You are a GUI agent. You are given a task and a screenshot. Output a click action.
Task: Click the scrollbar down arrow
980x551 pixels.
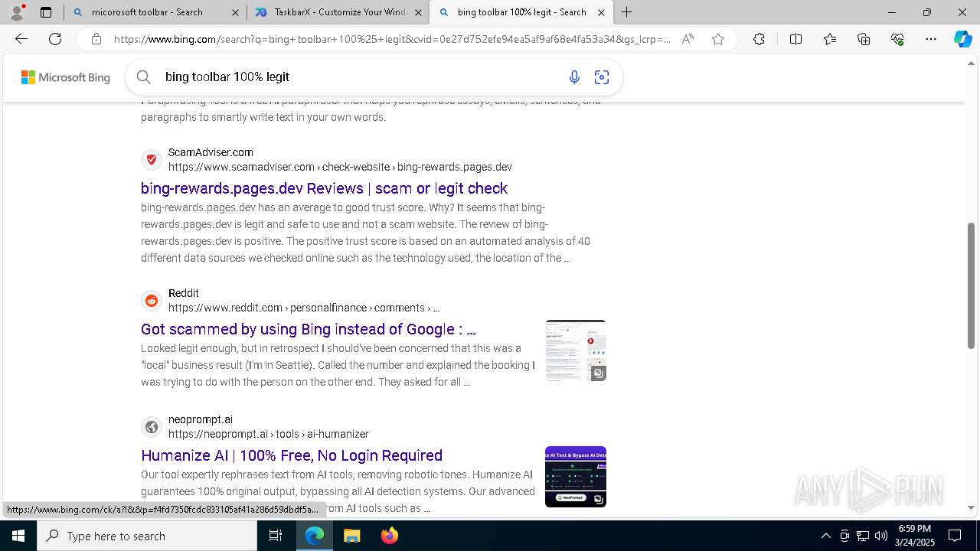click(x=972, y=507)
